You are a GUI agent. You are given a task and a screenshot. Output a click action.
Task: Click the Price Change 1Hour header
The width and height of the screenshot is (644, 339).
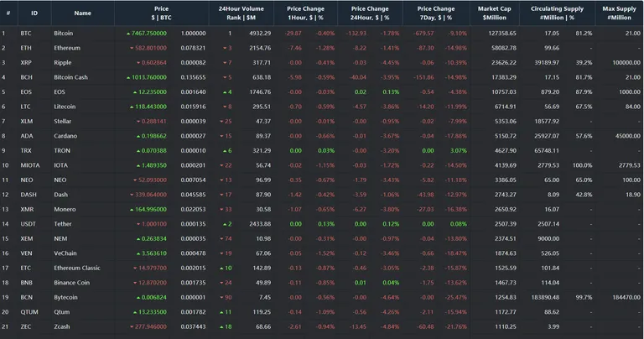305,13
